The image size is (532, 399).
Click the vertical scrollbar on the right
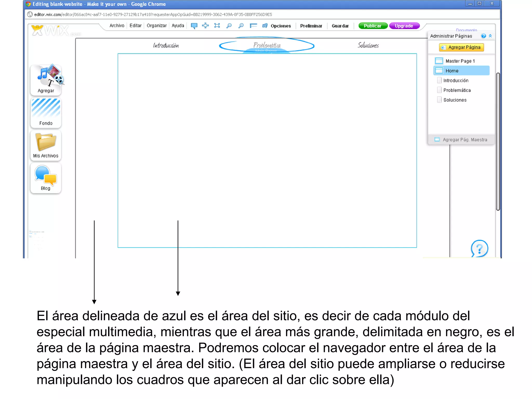498,142
